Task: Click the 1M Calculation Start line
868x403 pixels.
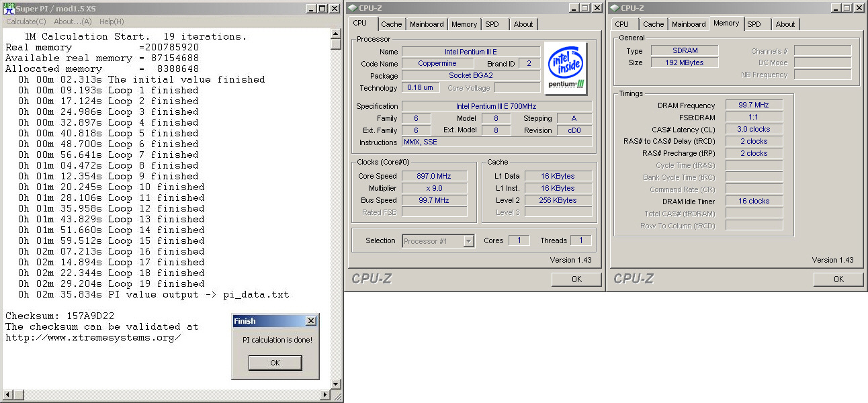Action: pyautogui.click(x=135, y=36)
